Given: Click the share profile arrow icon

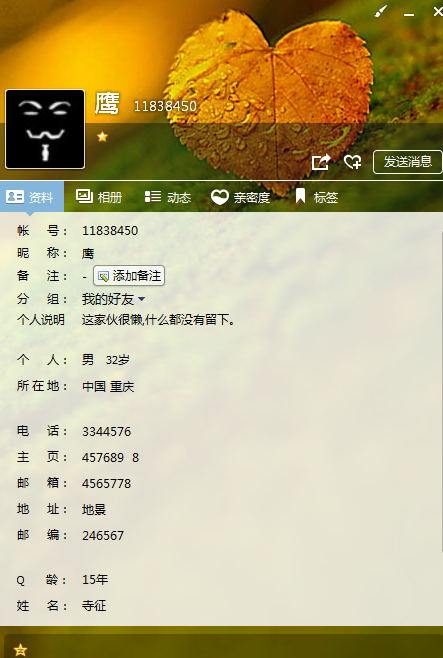Looking at the screenshot, I should (x=321, y=162).
